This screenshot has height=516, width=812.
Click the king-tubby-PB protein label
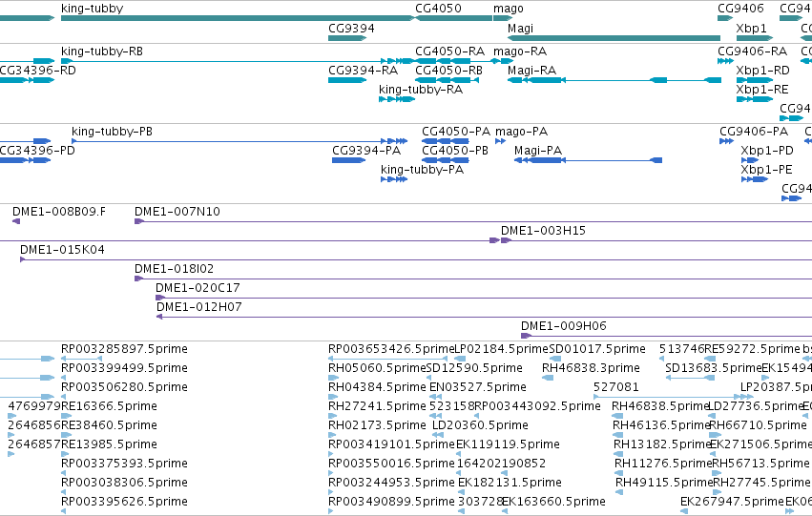coord(113,132)
